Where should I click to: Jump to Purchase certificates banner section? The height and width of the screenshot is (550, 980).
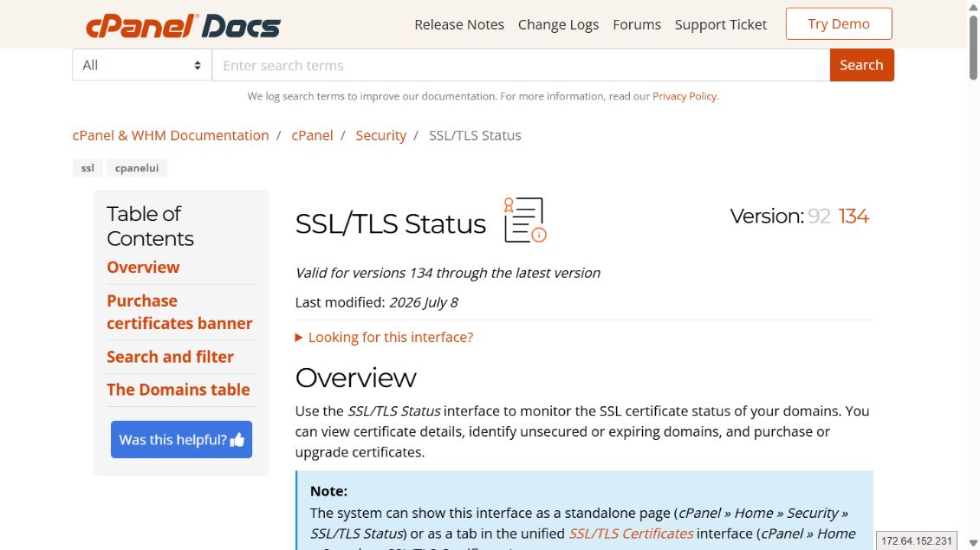[x=179, y=312]
